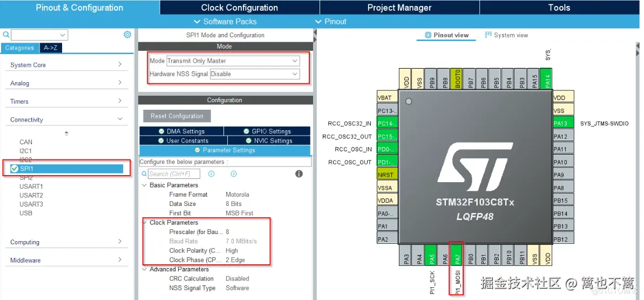Switch to Tools tab
The image size is (644, 300).
coord(559,8)
